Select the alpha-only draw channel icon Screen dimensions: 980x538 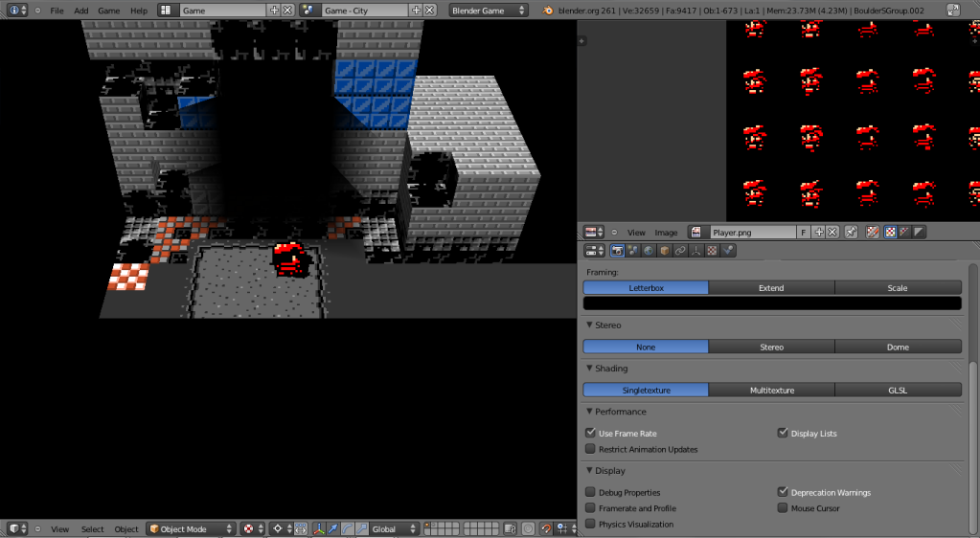click(918, 232)
